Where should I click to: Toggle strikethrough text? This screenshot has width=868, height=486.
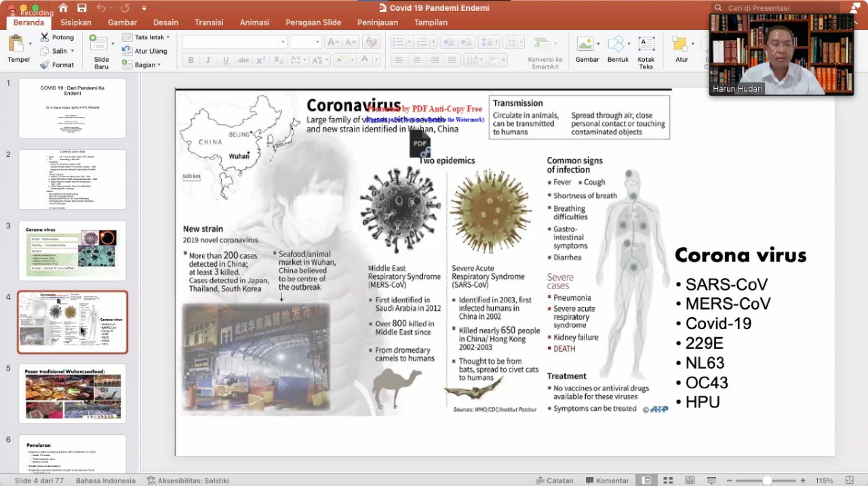click(x=243, y=60)
